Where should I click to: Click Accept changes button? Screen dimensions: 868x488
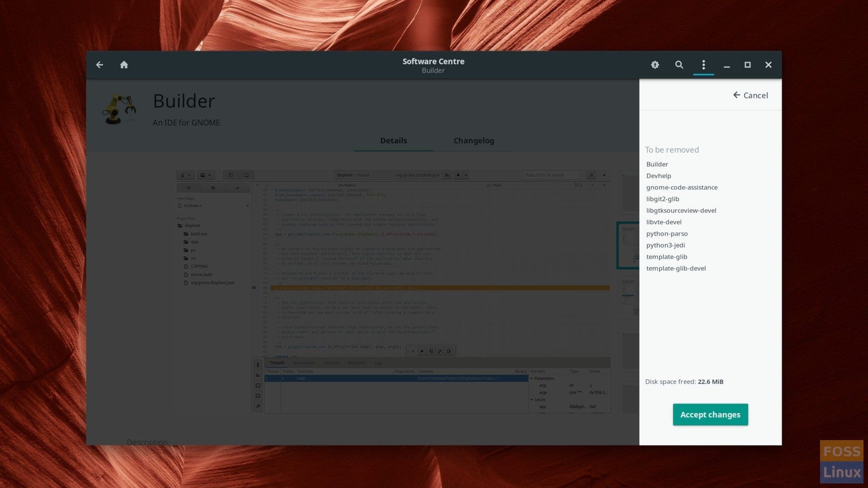(x=710, y=414)
